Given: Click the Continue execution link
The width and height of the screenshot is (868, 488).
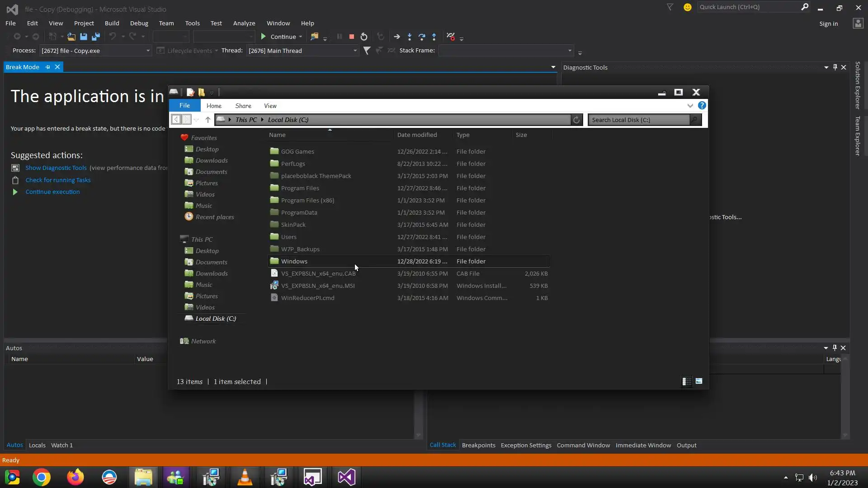Looking at the screenshot, I should click(x=52, y=192).
